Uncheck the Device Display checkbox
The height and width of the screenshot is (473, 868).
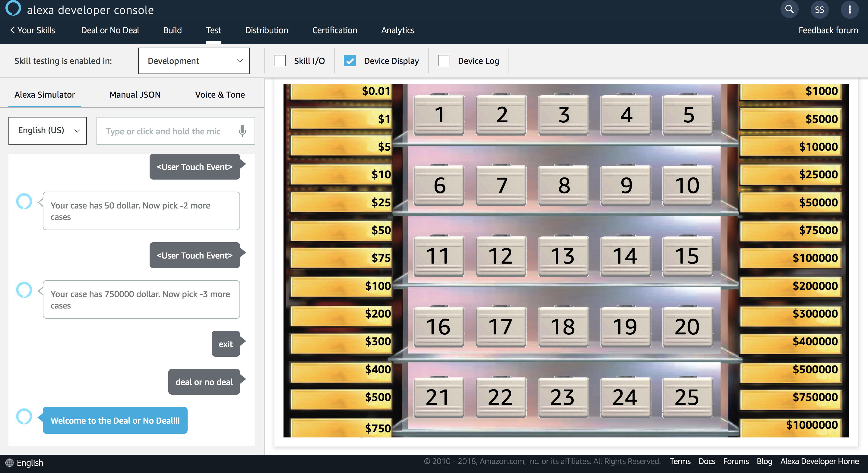click(x=350, y=61)
